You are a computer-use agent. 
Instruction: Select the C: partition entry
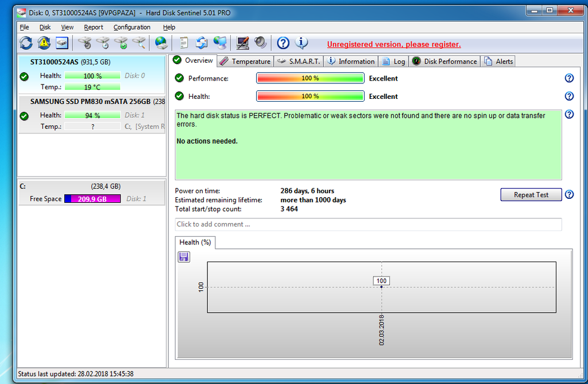tap(91, 193)
